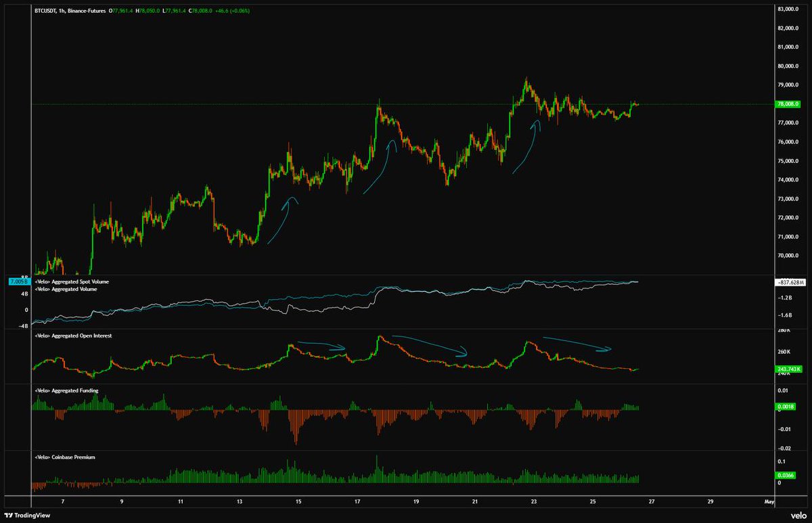
Task: Click date 11 on the time axis
Action: [181, 502]
